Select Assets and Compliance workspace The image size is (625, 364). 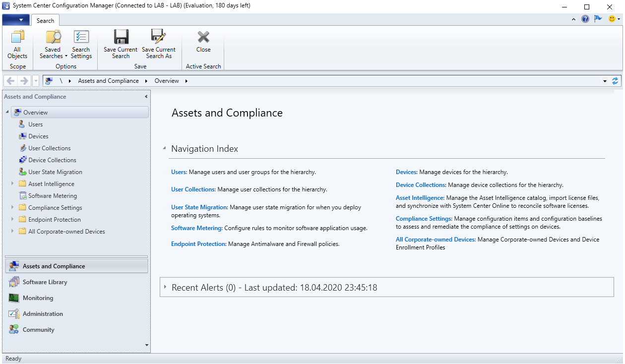click(x=77, y=266)
